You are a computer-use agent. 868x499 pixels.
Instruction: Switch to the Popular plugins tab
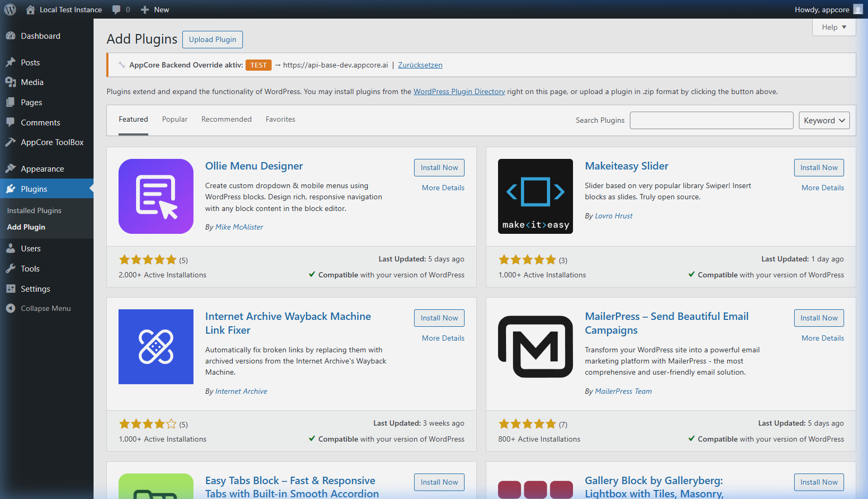pyautogui.click(x=174, y=119)
